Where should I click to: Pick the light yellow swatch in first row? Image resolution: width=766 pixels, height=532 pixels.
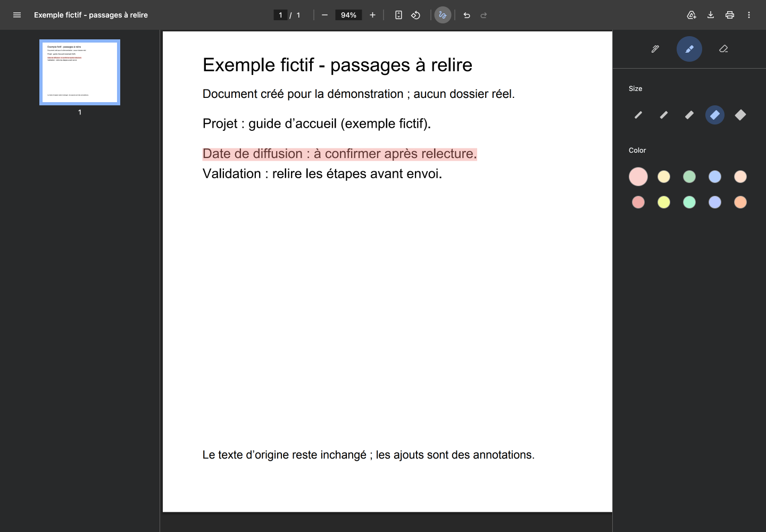[x=664, y=177]
